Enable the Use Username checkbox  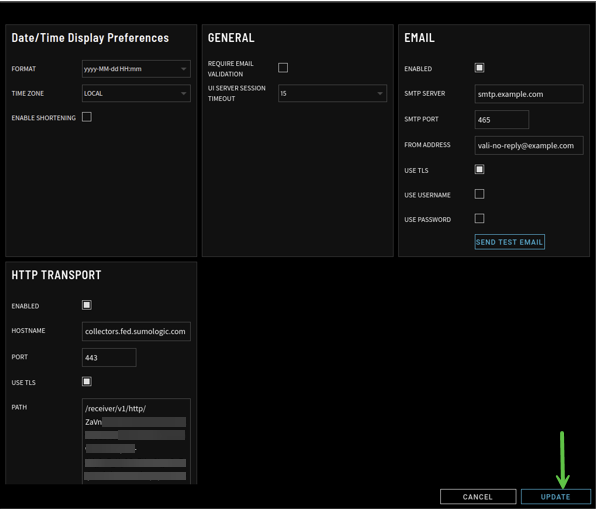click(x=479, y=194)
